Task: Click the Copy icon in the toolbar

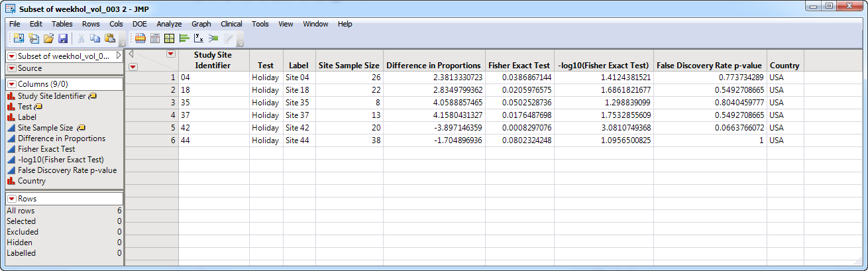Action: coord(96,38)
